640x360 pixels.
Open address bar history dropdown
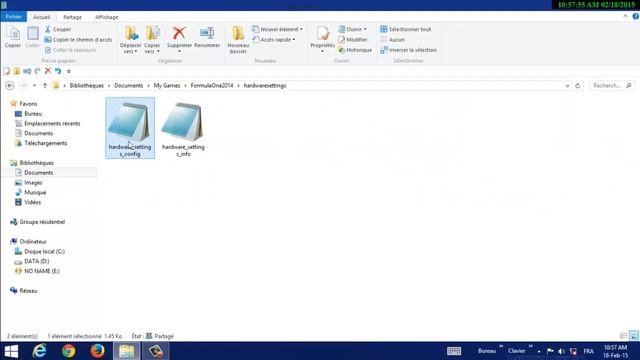pyautogui.click(x=567, y=86)
